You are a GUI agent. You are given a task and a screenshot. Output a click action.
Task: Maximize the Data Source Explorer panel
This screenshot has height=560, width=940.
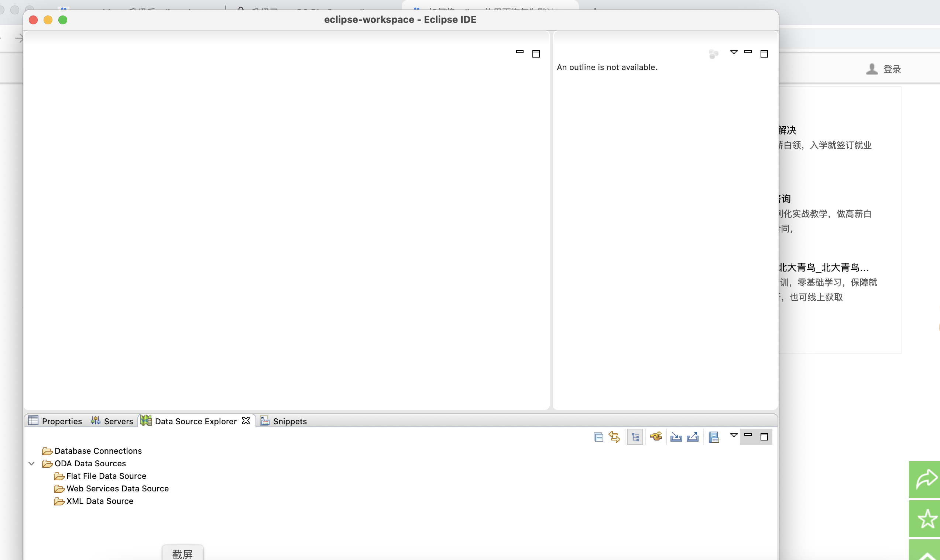[764, 437]
